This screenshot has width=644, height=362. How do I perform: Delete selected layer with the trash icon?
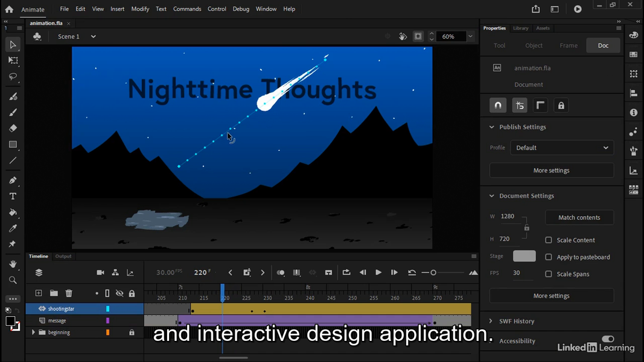[x=69, y=293]
